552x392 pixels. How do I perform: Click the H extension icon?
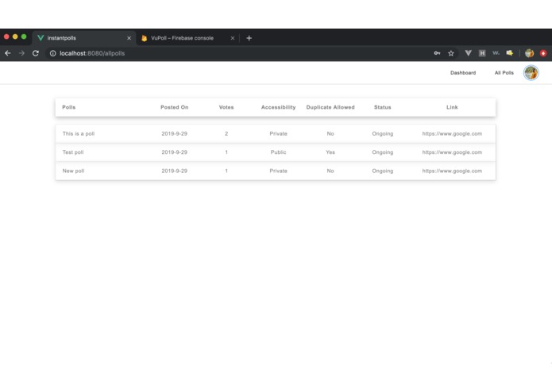482,53
